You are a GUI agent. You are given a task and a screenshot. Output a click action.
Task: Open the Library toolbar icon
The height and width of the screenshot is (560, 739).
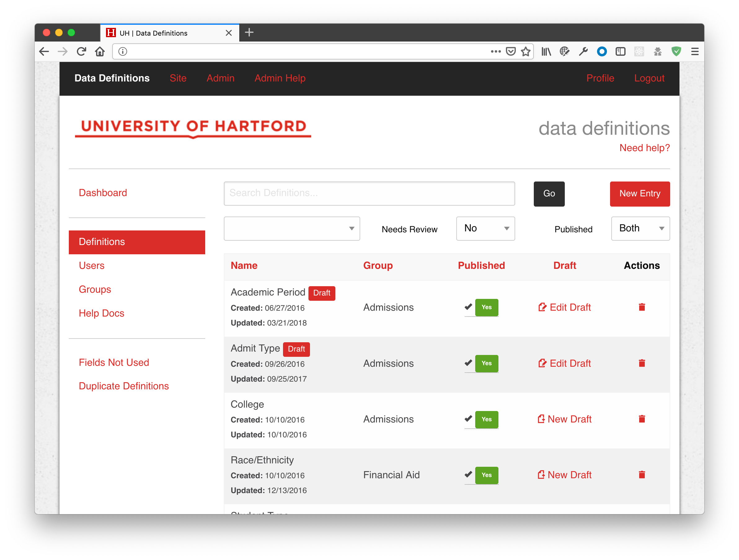click(546, 51)
